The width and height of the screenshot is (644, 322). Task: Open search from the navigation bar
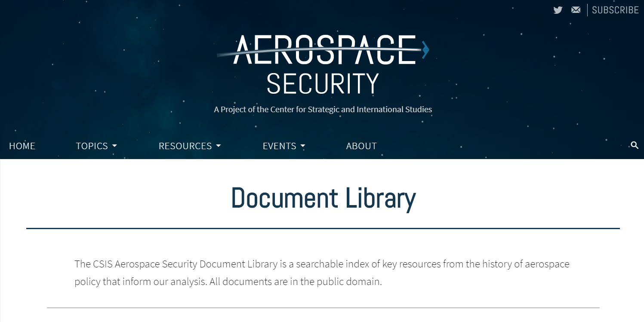[x=635, y=146]
